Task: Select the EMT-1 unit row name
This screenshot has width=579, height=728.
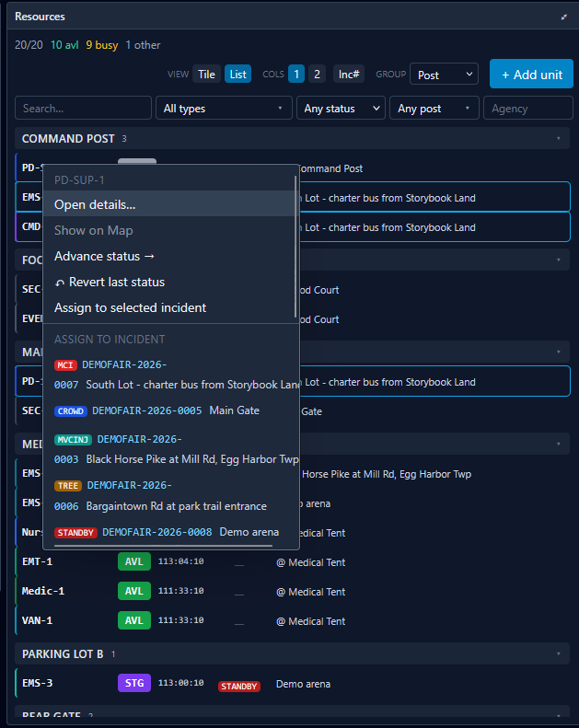Action: pos(38,561)
